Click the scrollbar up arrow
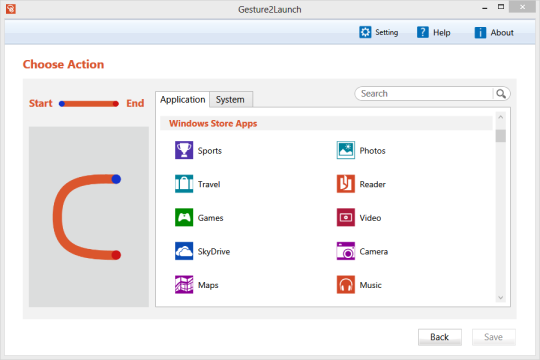The height and width of the screenshot is (360, 540). (x=501, y=117)
